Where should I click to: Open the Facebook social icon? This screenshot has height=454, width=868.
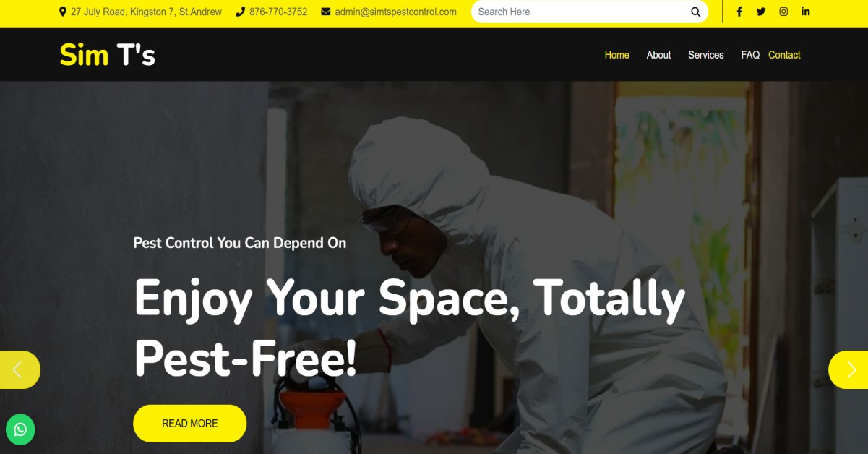[739, 12]
